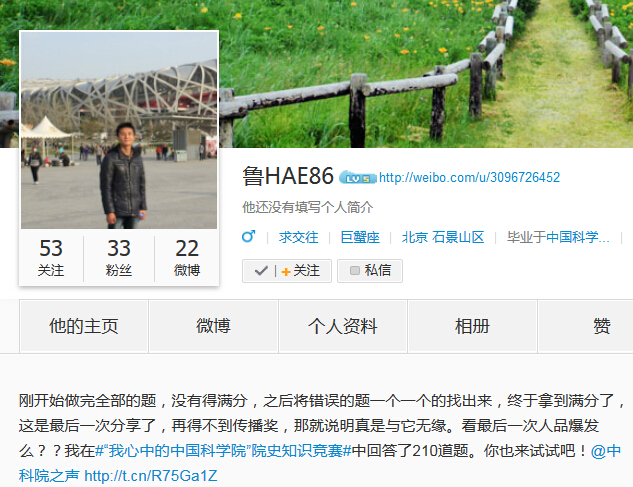
Task: Click the orange plus follow icon
Action: [286, 272]
